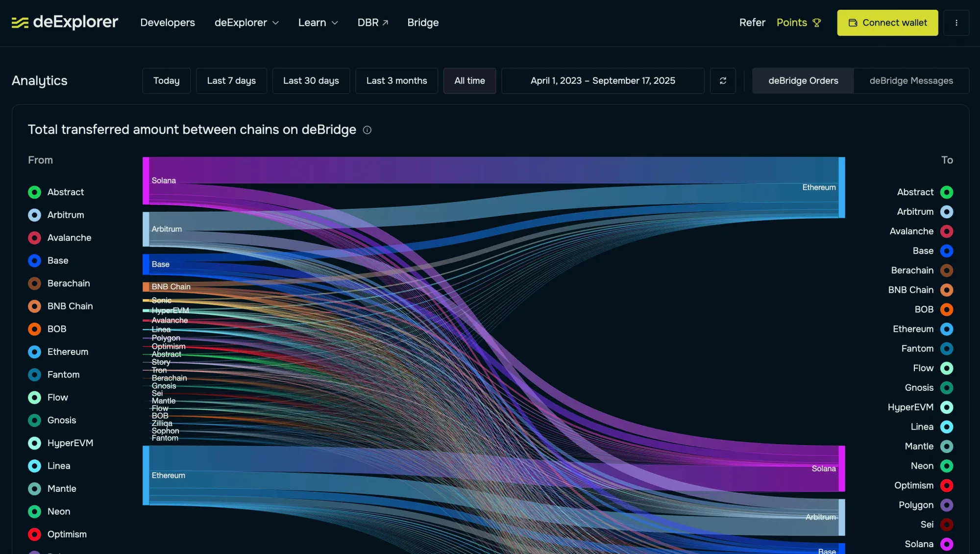Toggle Base chain in From legend
Screen dimensions: 980x554
pyautogui.click(x=34, y=260)
